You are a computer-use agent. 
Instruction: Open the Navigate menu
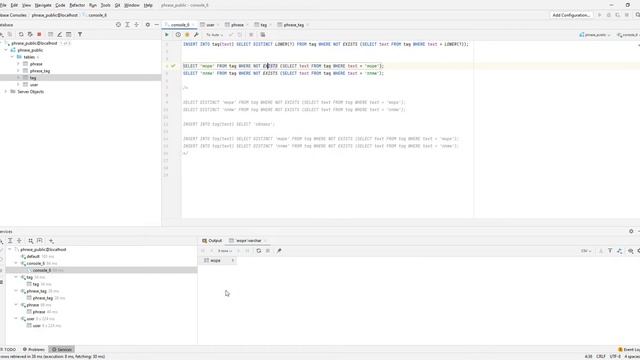pyautogui.click(x=43, y=5)
